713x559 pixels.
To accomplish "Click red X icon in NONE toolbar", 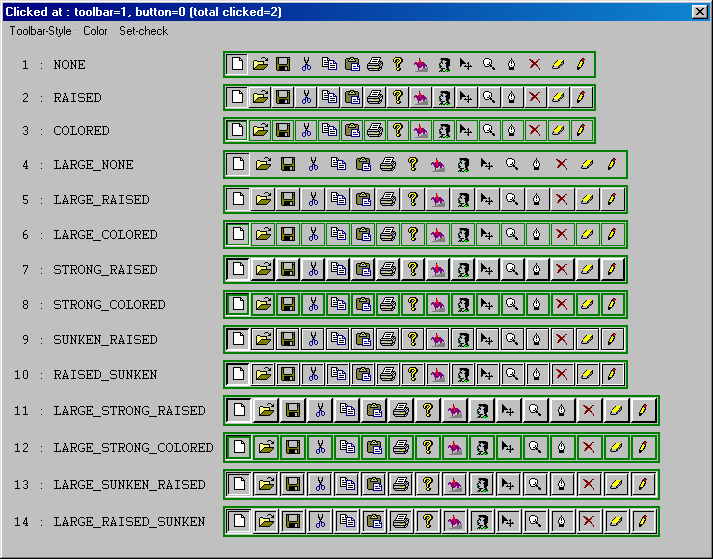I will [x=535, y=64].
